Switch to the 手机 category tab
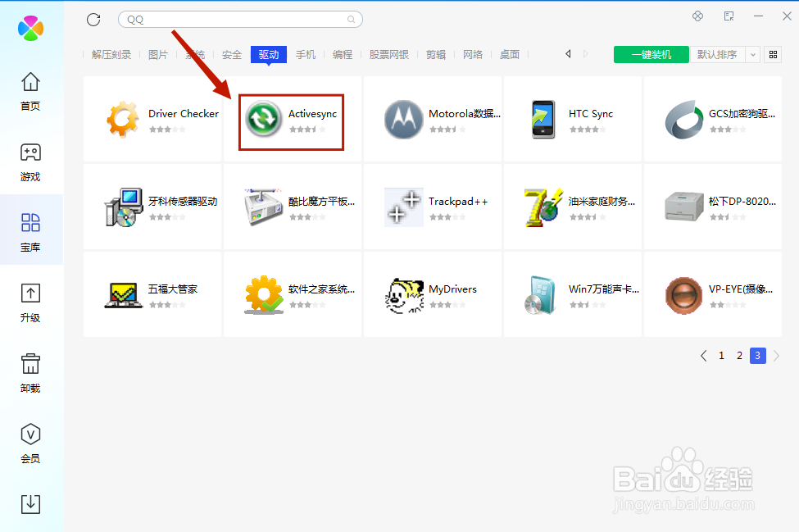 [x=306, y=55]
